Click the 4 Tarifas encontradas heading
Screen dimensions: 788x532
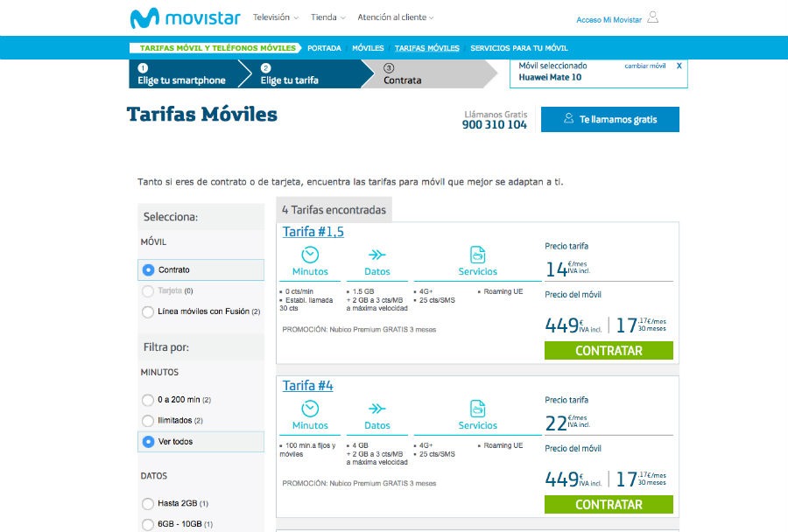pos(334,210)
